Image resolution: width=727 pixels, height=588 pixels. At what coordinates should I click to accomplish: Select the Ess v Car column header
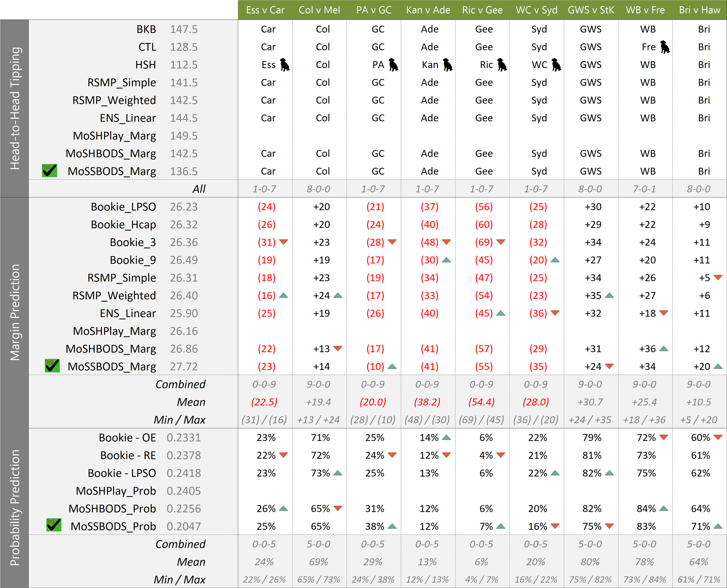[x=265, y=10]
